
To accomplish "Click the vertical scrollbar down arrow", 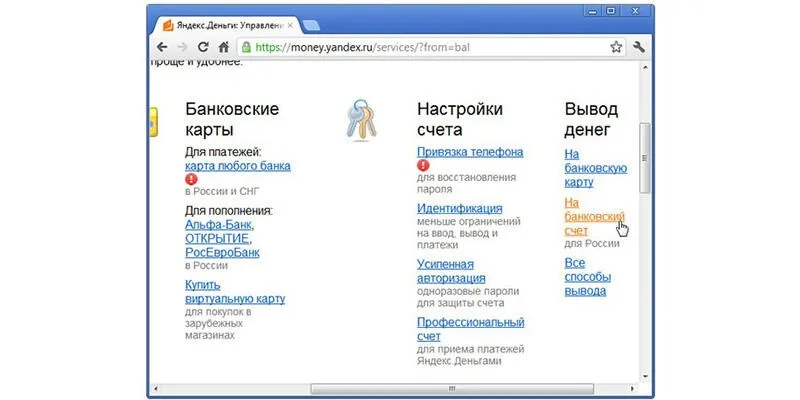I will coord(645,377).
